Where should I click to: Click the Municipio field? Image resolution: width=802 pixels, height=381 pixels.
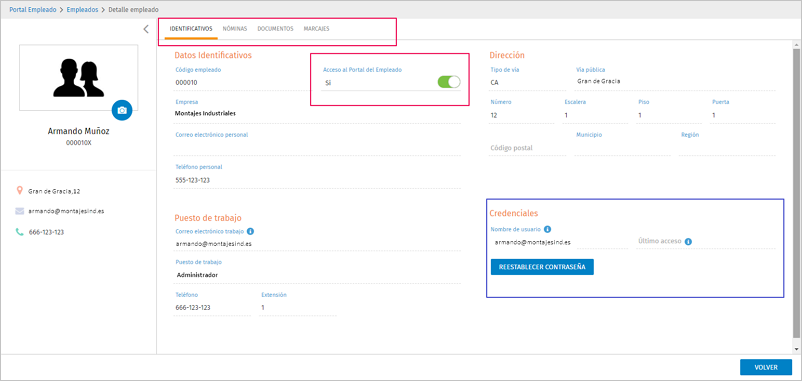click(622, 148)
